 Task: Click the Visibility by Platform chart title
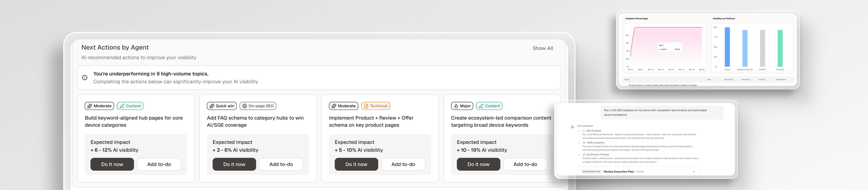[724, 19]
